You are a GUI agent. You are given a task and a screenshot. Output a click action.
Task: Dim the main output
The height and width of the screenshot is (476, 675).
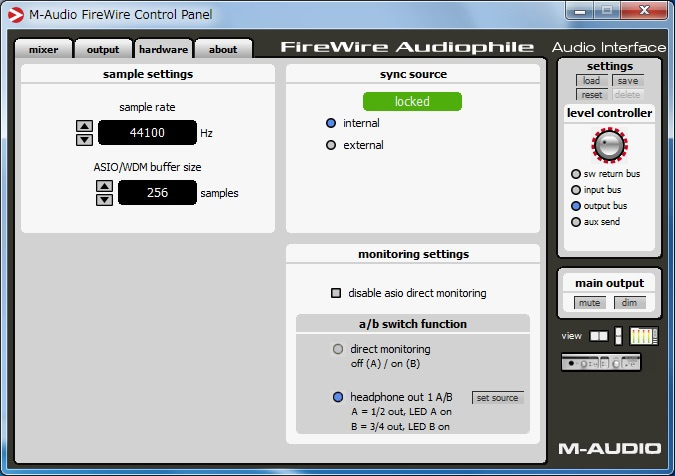(x=629, y=303)
